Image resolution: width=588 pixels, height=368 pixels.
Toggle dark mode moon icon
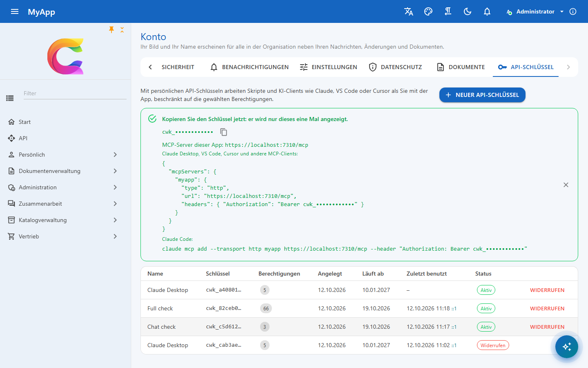tap(468, 11)
